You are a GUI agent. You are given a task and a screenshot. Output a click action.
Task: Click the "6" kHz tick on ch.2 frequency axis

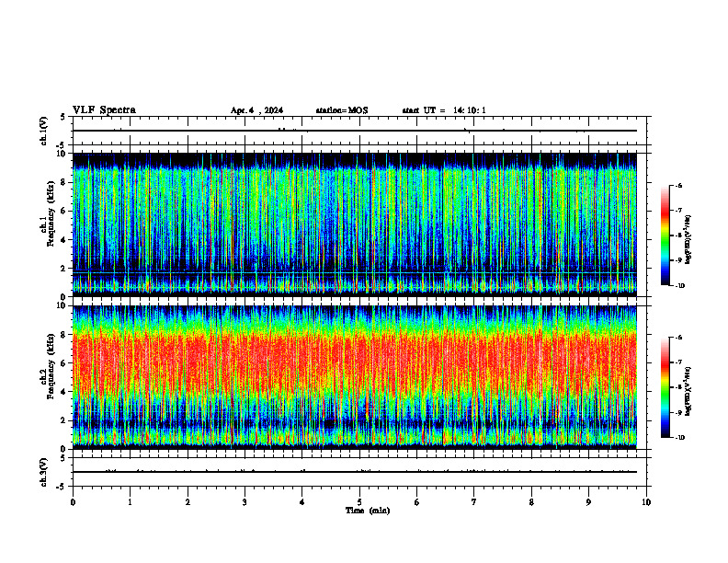63,363
